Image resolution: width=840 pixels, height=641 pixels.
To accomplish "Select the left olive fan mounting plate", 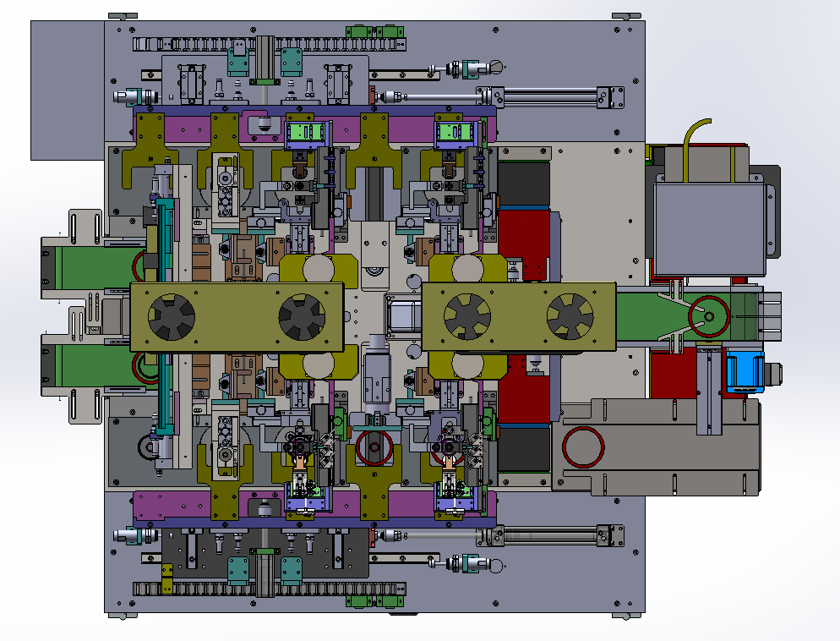I will click(x=237, y=317).
